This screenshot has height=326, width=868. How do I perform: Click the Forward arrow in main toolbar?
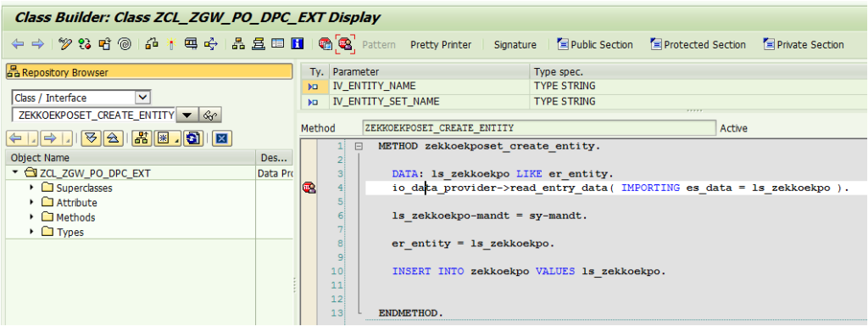point(37,45)
